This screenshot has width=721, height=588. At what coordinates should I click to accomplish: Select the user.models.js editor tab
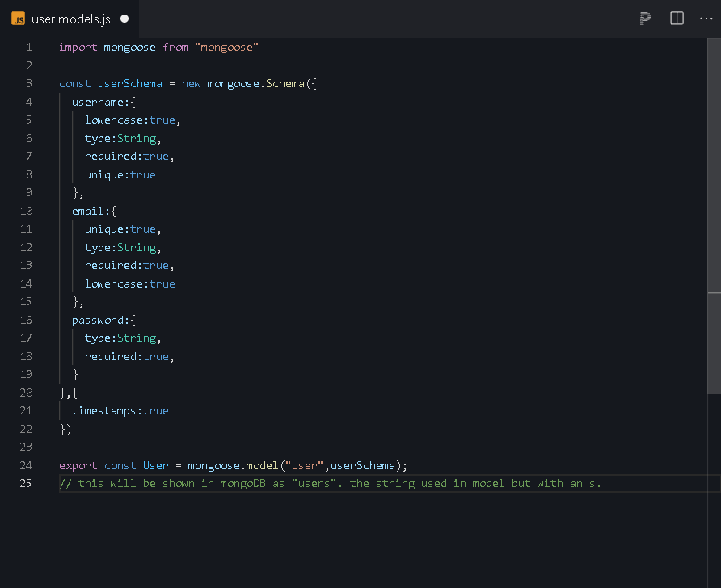pos(70,19)
